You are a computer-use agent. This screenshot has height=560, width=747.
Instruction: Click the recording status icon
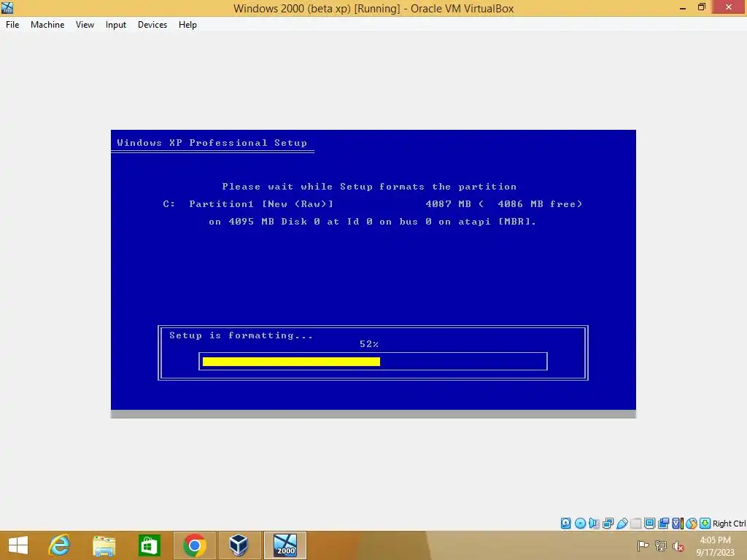(663, 524)
